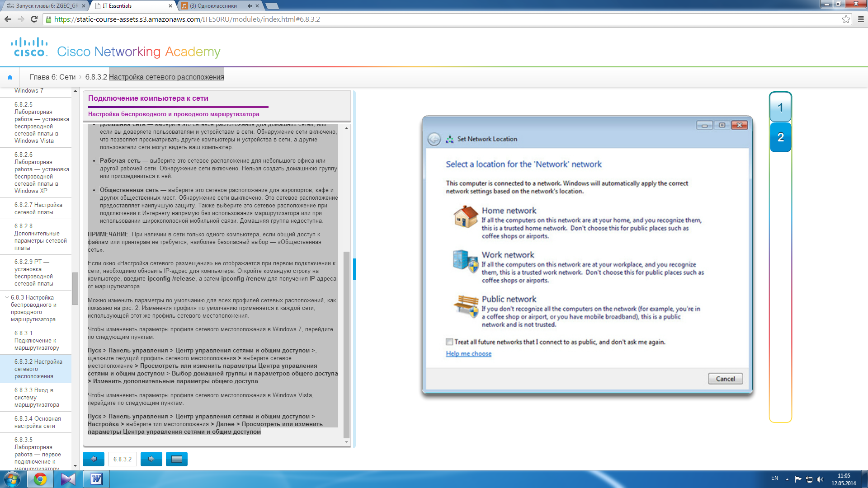Click the taskbar clock 11:05
The image size is (868, 488).
click(844, 476)
